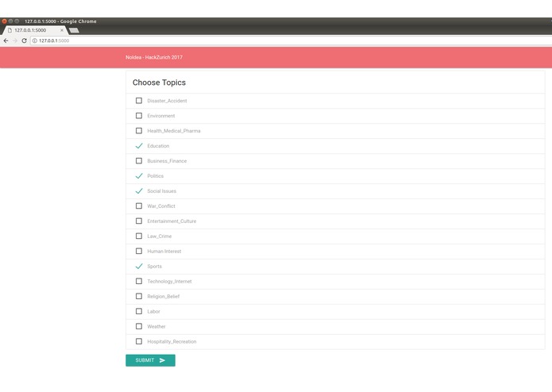Click the Education label text
The height and width of the screenshot is (392, 552).
[158, 146]
